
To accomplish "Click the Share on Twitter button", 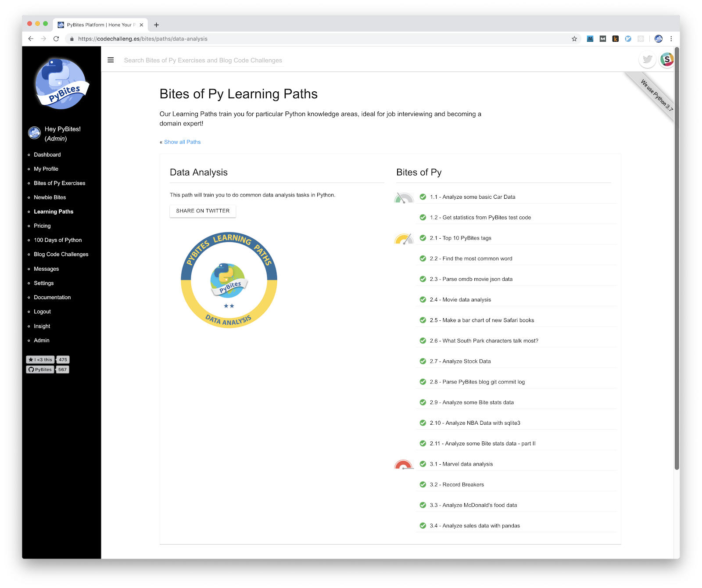I will [203, 211].
